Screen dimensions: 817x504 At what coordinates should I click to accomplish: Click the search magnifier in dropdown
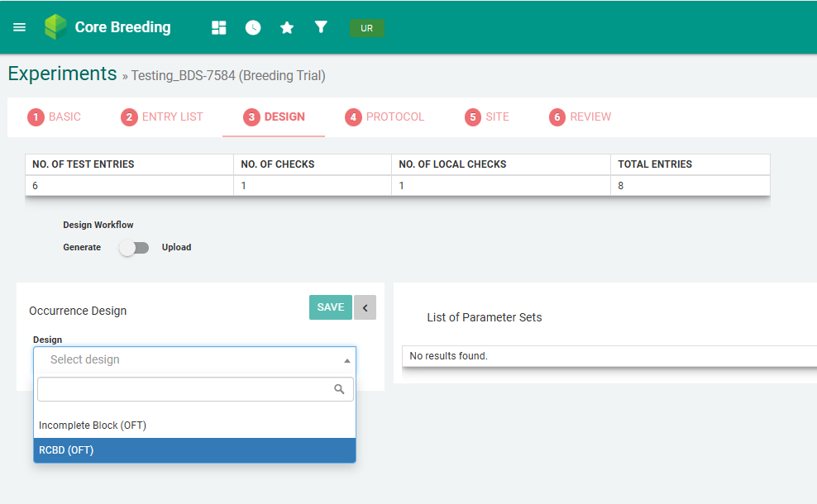[339, 389]
